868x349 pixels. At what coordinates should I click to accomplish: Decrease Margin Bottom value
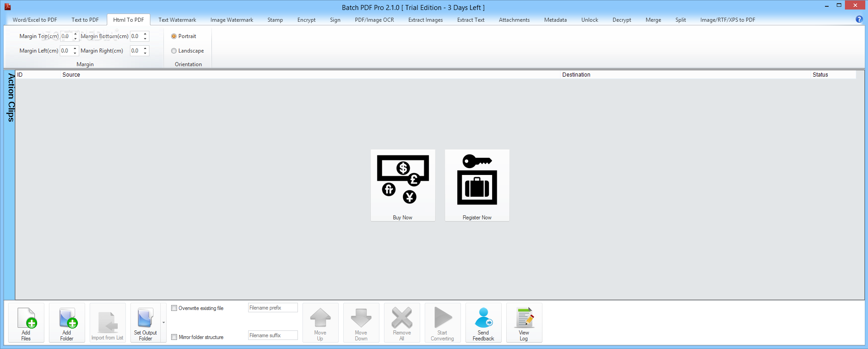point(145,39)
